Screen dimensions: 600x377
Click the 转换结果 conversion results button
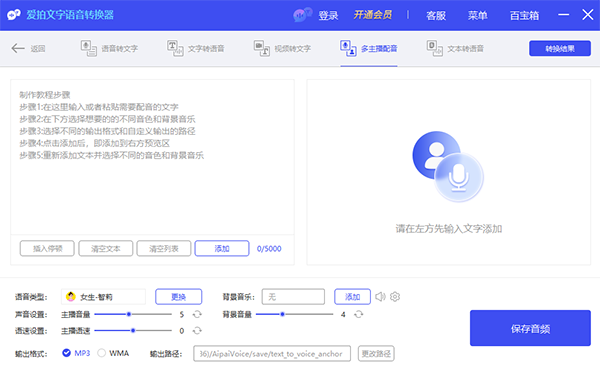point(559,49)
